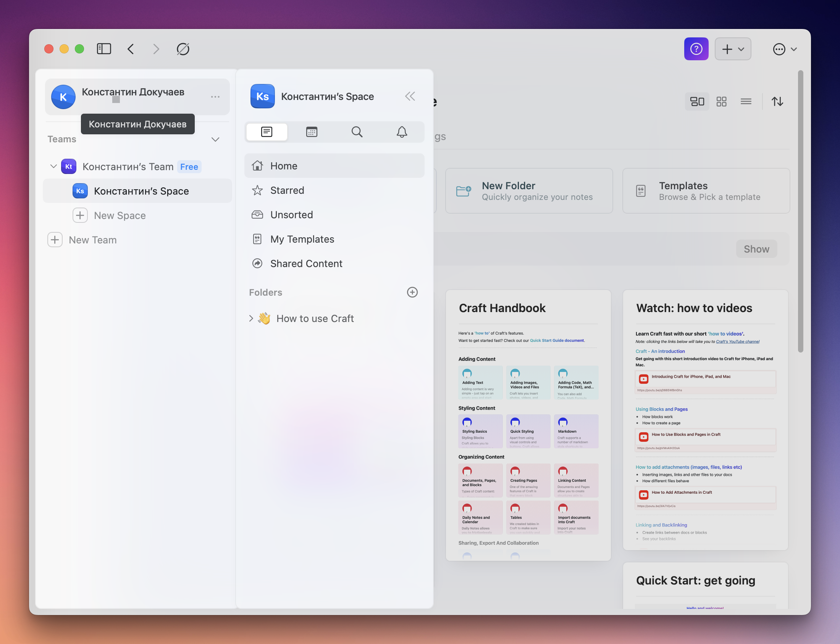Collapse the Teams section chevron
The width and height of the screenshot is (840, 644).
click(x=215, y=139)
